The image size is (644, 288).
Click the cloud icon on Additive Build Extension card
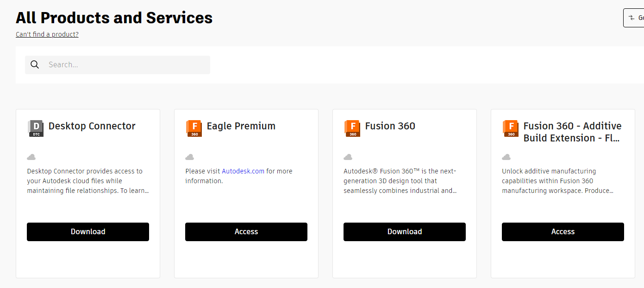[506, 157]
